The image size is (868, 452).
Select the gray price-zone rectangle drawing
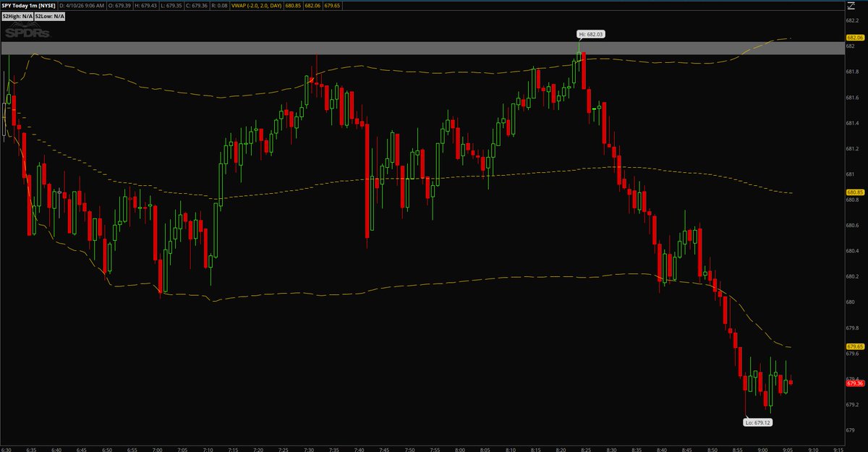(422, 48)
